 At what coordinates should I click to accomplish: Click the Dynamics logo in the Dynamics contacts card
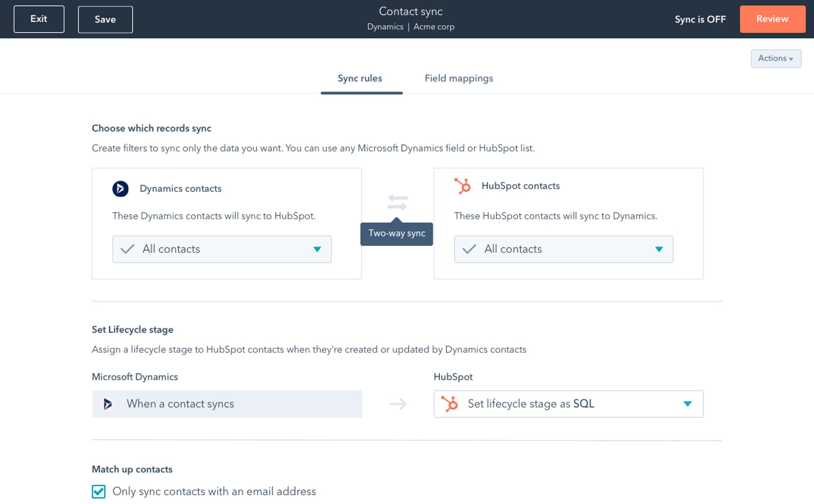[x=120, y=189]
